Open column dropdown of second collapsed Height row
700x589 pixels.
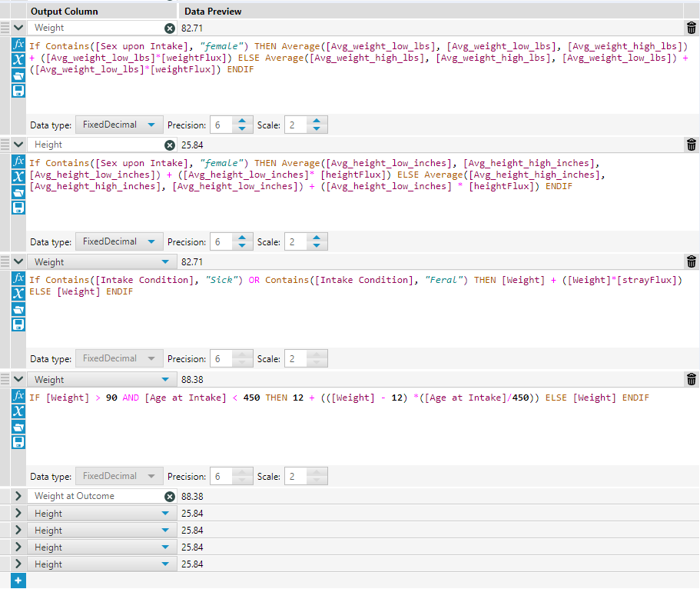click(x=166, y=531)
